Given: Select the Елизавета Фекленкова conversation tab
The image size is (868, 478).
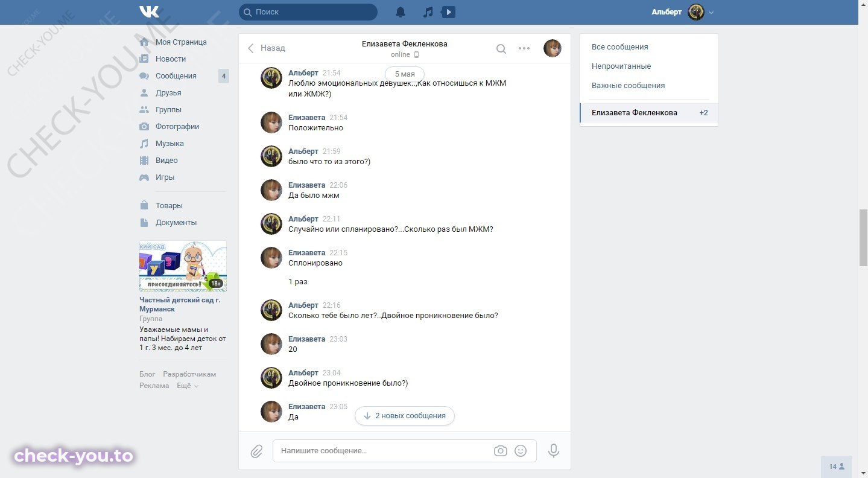Looking at the screenshot, I should point(649,113).
